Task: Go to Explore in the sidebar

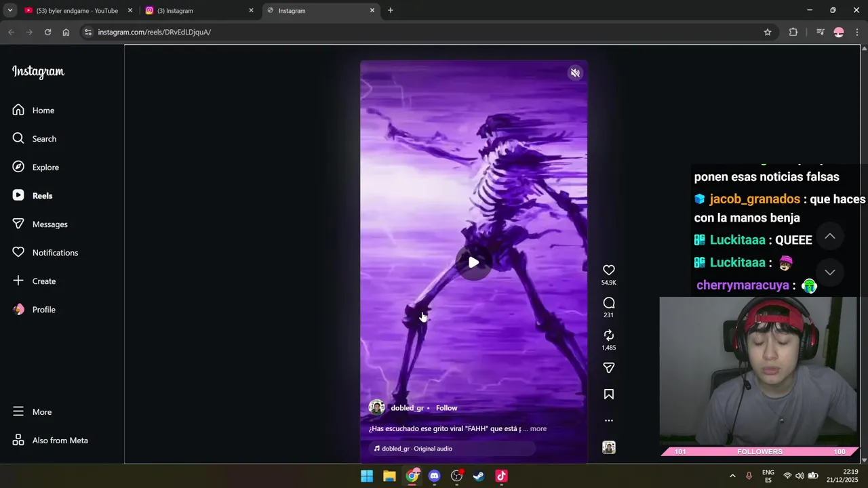Action: point(35,167)
